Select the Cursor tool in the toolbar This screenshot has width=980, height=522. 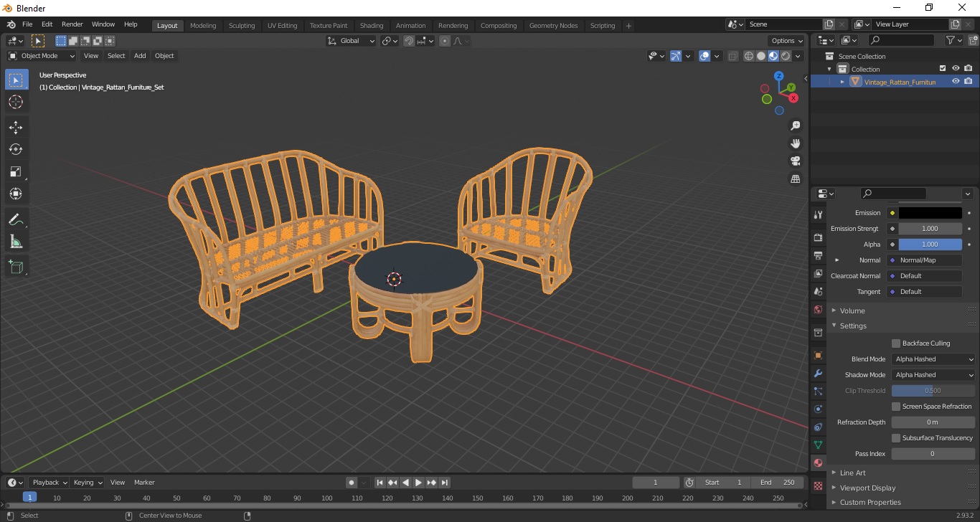(x=16, y=102)
